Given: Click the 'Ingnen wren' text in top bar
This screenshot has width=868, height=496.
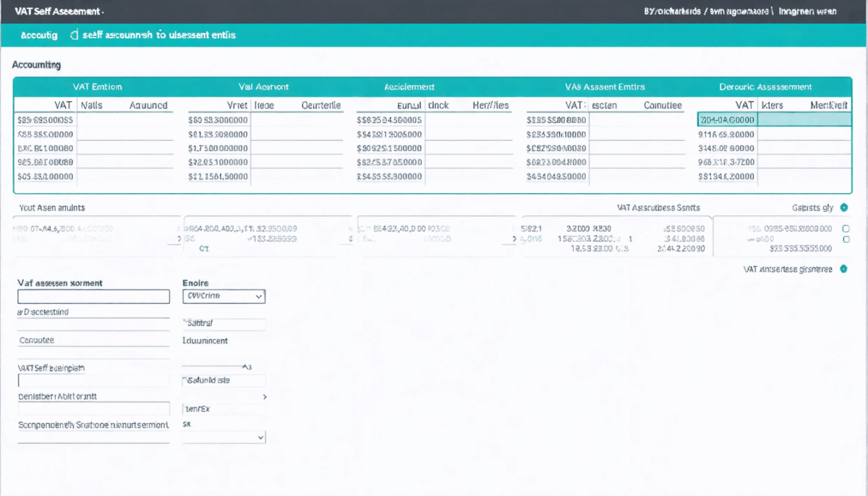Looking at the screenshot, I should click(807, 12).
